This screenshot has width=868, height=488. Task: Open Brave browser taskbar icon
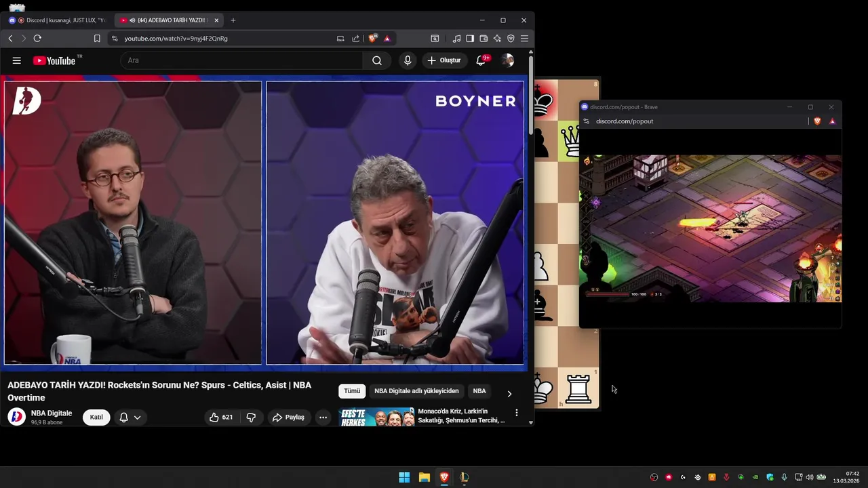(444, 477)
